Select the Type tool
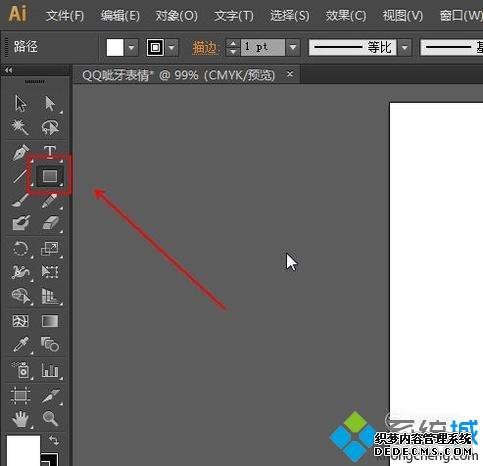This screenshot has height=466, width=483. coord(50,151)
